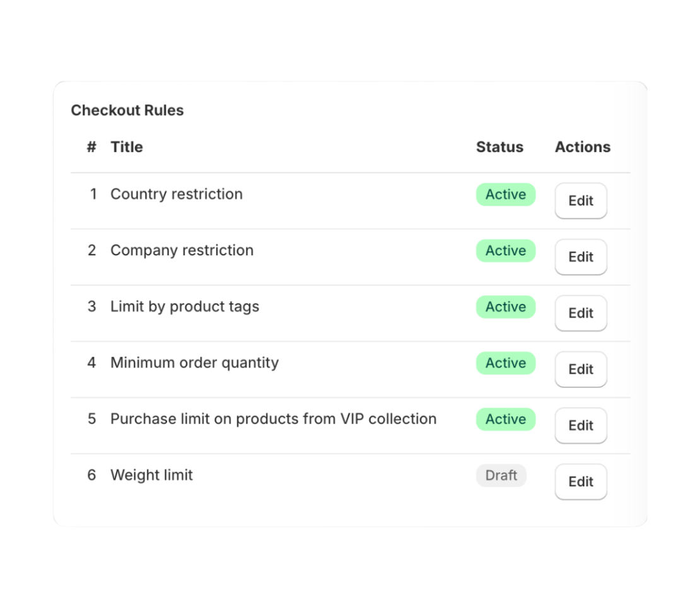Click the # column header
The image size is (700, 608).
[91, 147]
